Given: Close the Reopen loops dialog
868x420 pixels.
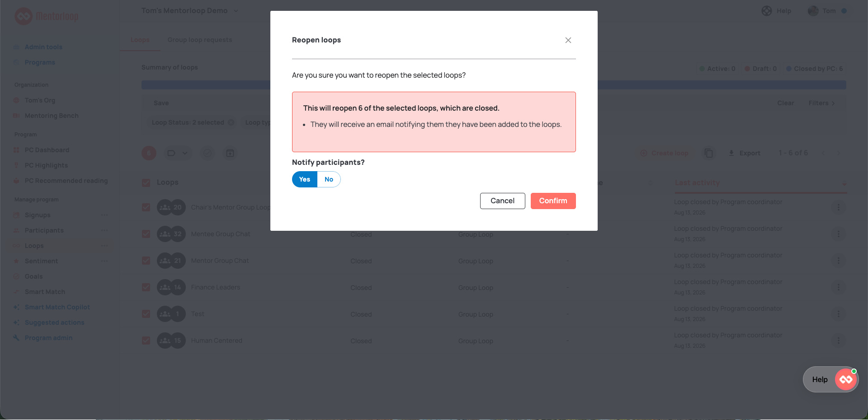Looking at the screenshot, I should pyautogui.click(x=568, y=40).
